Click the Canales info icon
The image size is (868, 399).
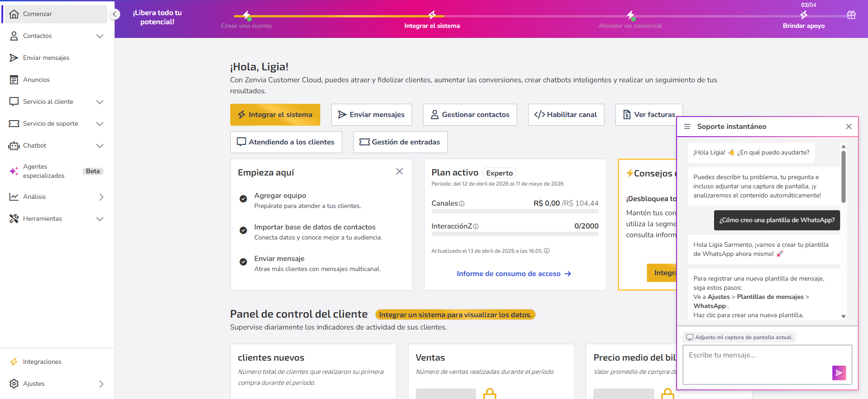click(462, 204)
